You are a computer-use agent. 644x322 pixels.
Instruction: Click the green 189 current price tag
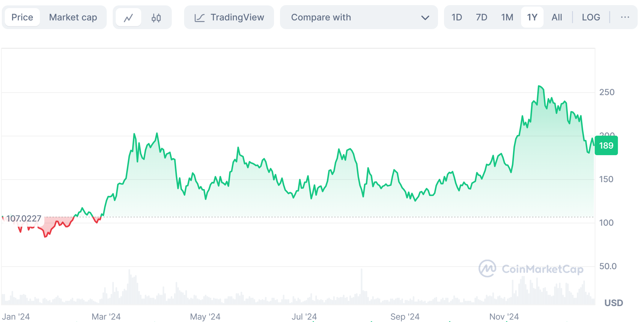click(606, 146)
